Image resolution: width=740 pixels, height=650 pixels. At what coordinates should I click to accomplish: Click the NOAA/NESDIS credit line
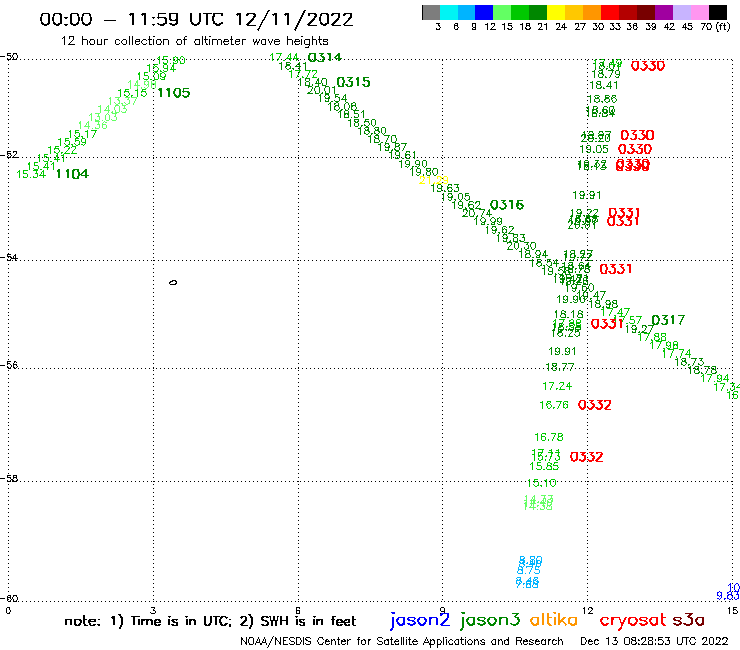[402, 641]
